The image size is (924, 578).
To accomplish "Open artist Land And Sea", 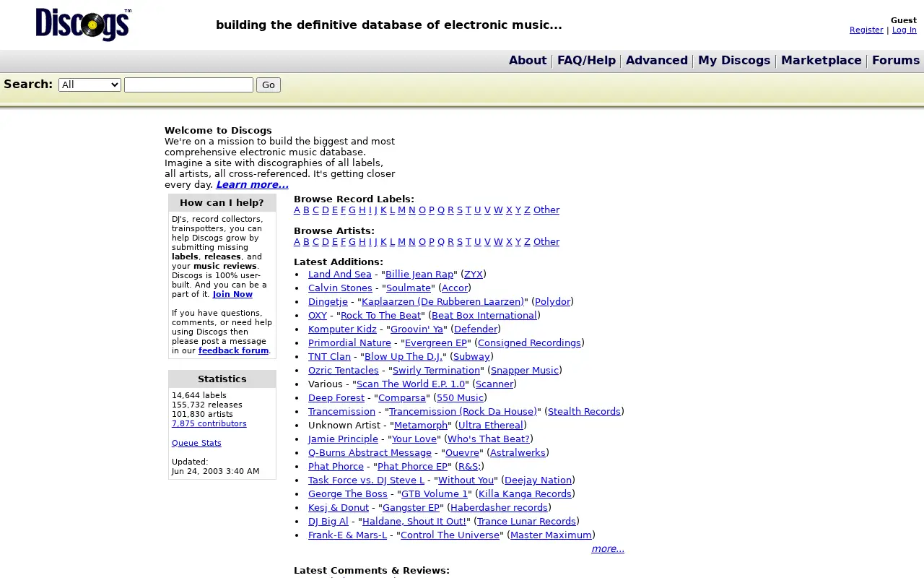I will [x=340, y=275].
